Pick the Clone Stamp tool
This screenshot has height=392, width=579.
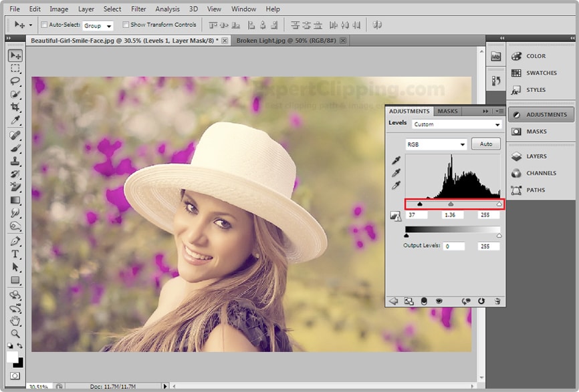pos(15,161)
